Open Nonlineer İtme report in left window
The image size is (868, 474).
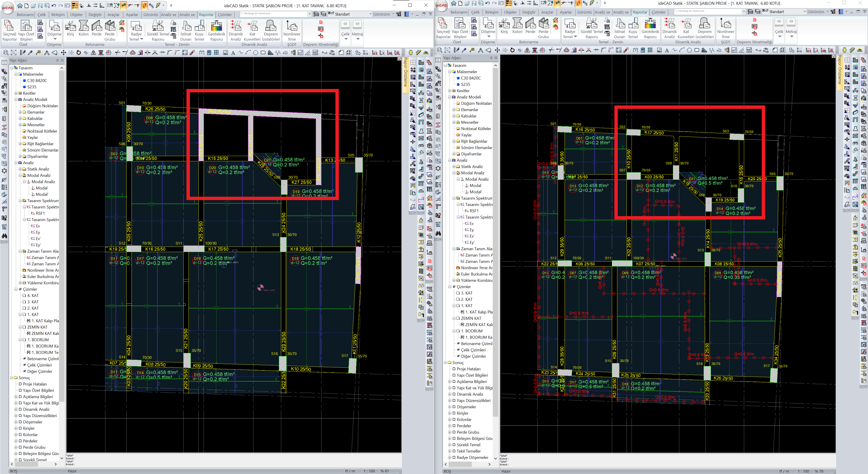tap(292, 31)
